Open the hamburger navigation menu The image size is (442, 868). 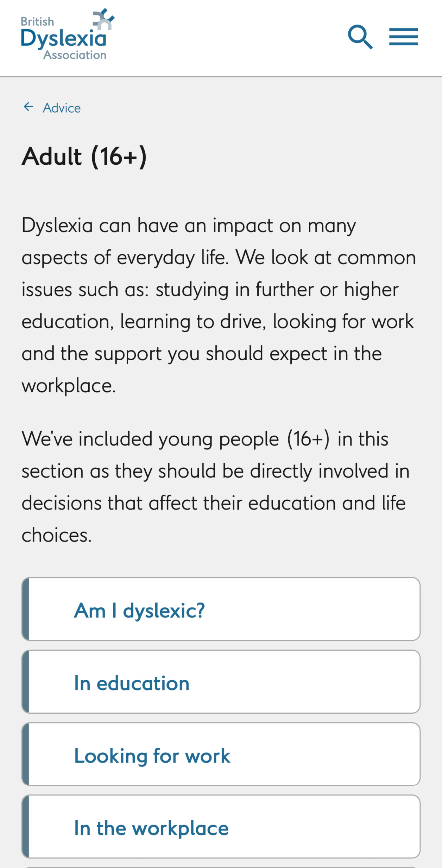tap(403, 37)
